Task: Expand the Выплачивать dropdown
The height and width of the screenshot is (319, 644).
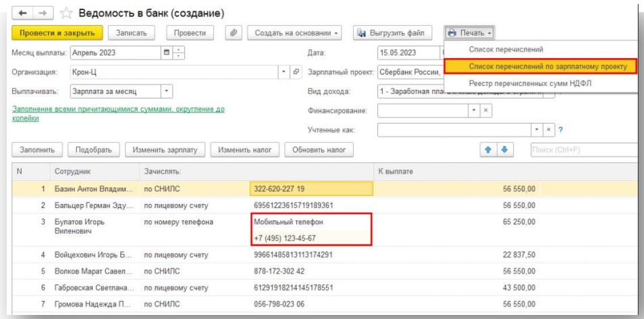Action: (167, 91)
